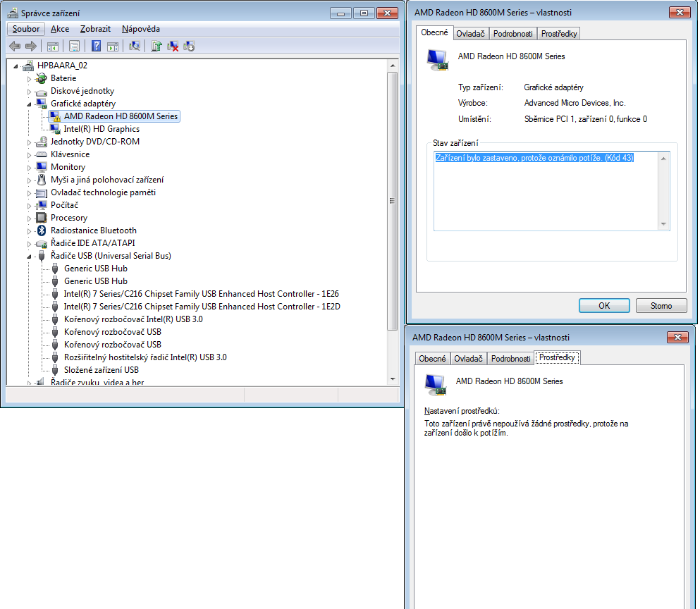Click the Jednotky DVD/CD-ROM disc icon
The image size is (700, 609).
[42, 142]
